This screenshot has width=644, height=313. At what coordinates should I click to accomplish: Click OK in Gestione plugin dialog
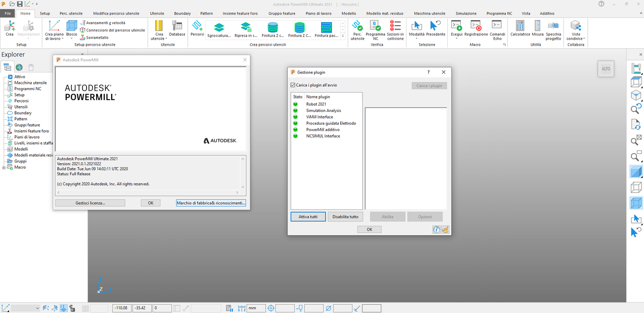coord(369,230)
